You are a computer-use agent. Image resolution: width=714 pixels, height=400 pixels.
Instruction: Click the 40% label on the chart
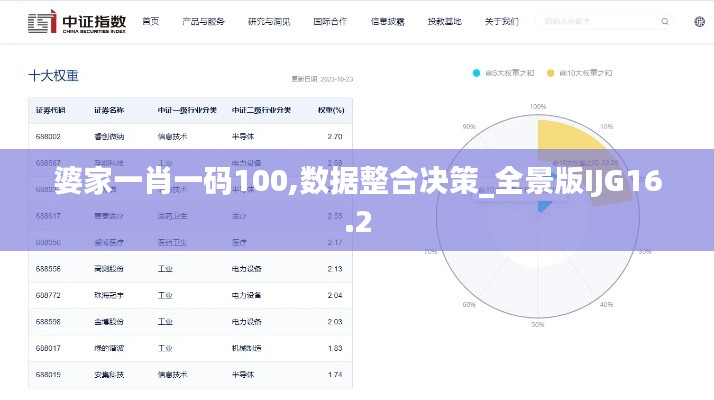point(606,304)
